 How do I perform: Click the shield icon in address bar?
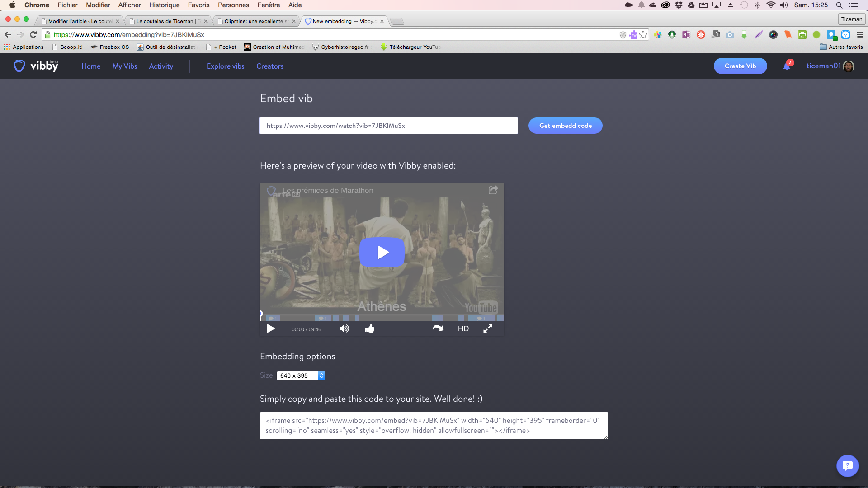tap(623, 34)
